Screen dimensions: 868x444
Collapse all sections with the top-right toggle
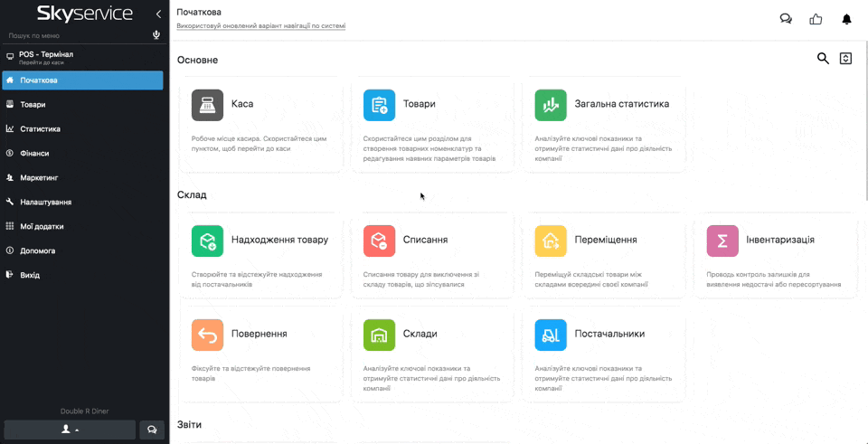click(x=845, y=59)
